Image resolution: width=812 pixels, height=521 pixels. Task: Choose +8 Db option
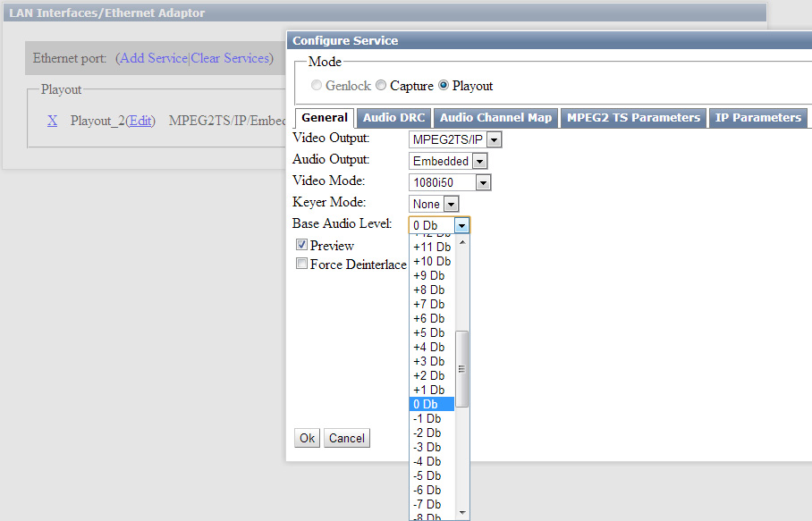[432, 290]
